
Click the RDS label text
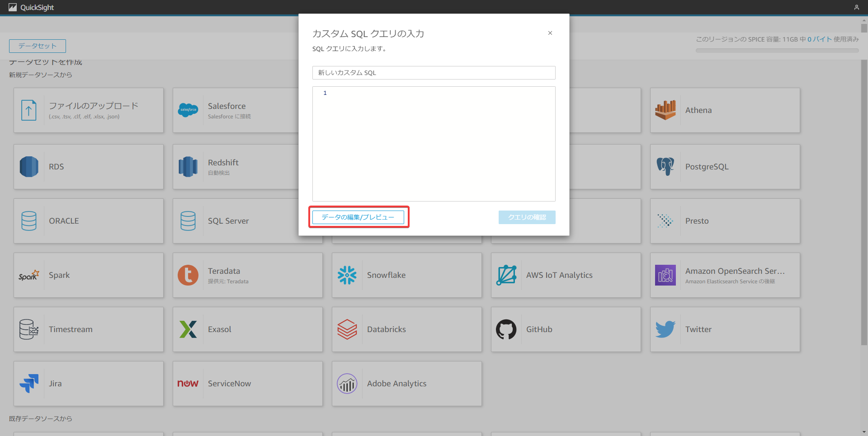click(x=57, y=167)
